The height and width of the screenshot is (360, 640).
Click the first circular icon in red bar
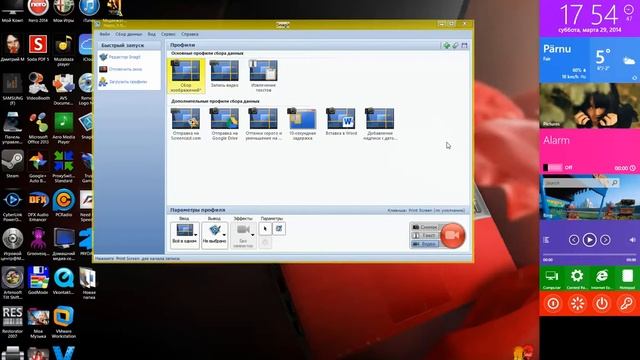(553, 304)
